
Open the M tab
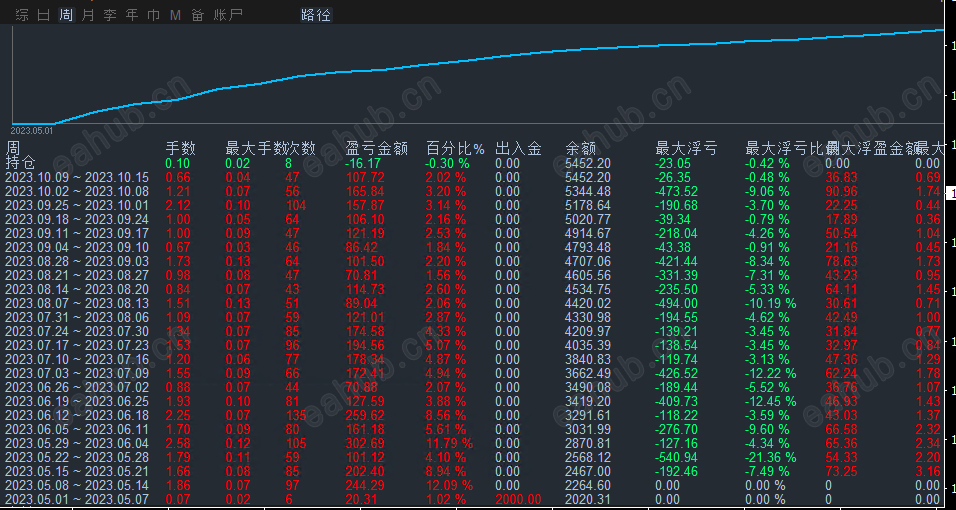[x=176, y=15]
